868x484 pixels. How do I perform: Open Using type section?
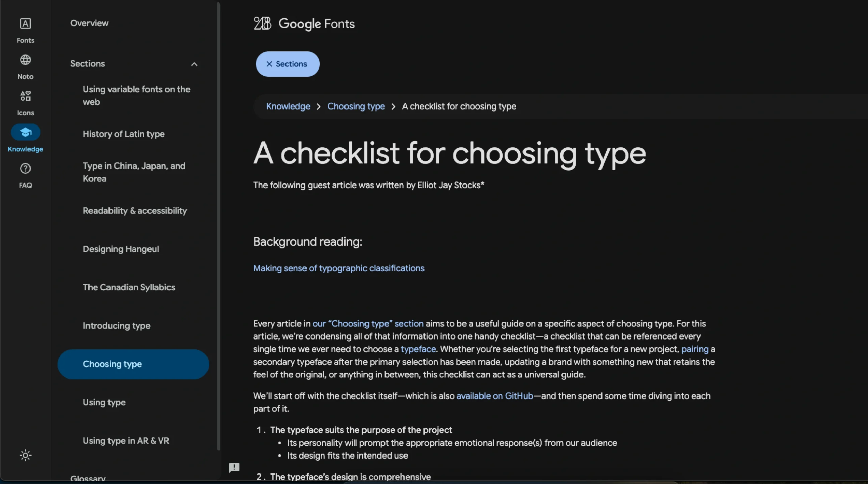point(104,402)
